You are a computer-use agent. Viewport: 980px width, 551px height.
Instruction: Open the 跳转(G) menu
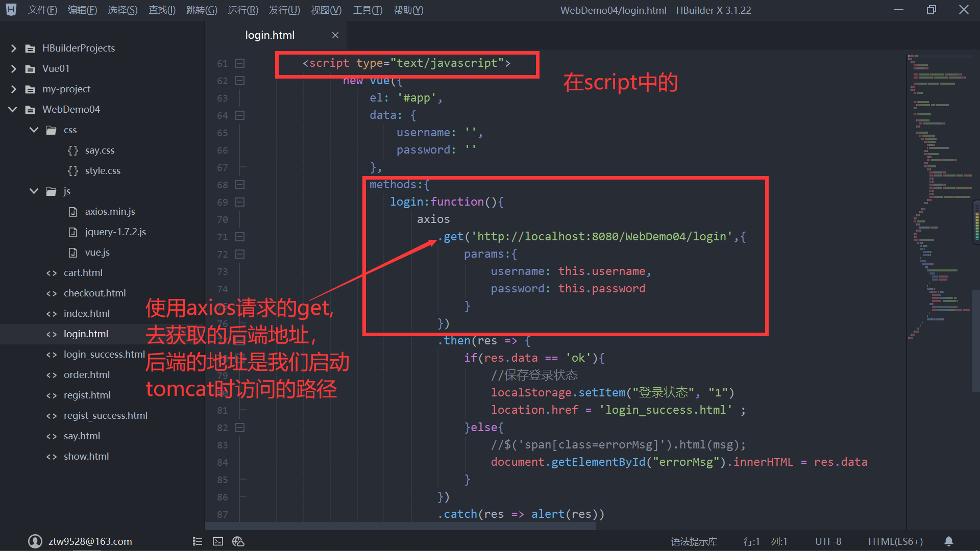click(x=202, y=10)
